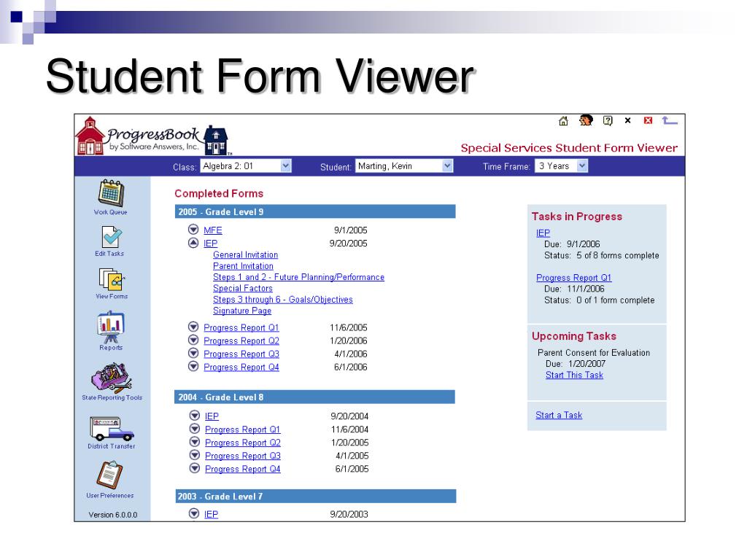Open 2005 Progress Report Q3 link

(x=241, y=354)
